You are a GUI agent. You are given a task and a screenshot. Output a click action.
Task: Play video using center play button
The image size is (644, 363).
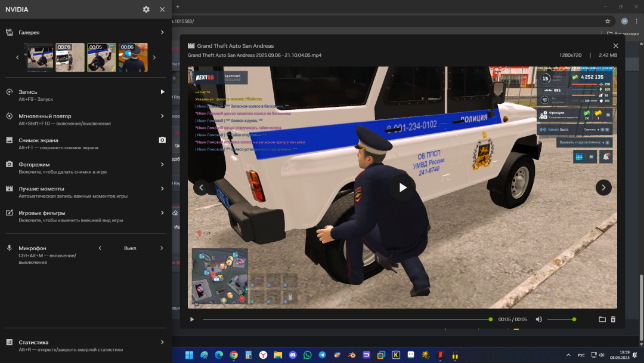[402, 187]
